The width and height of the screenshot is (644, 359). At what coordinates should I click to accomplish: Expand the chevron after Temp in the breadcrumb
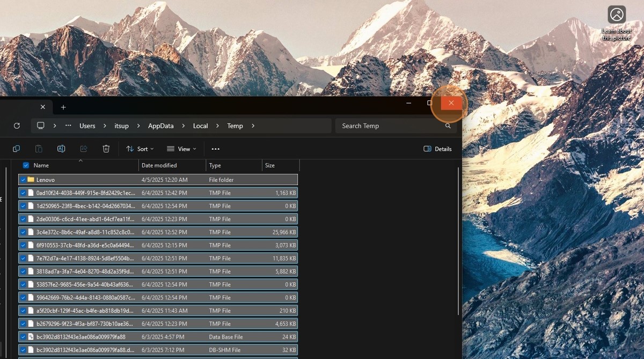(253, 126)
